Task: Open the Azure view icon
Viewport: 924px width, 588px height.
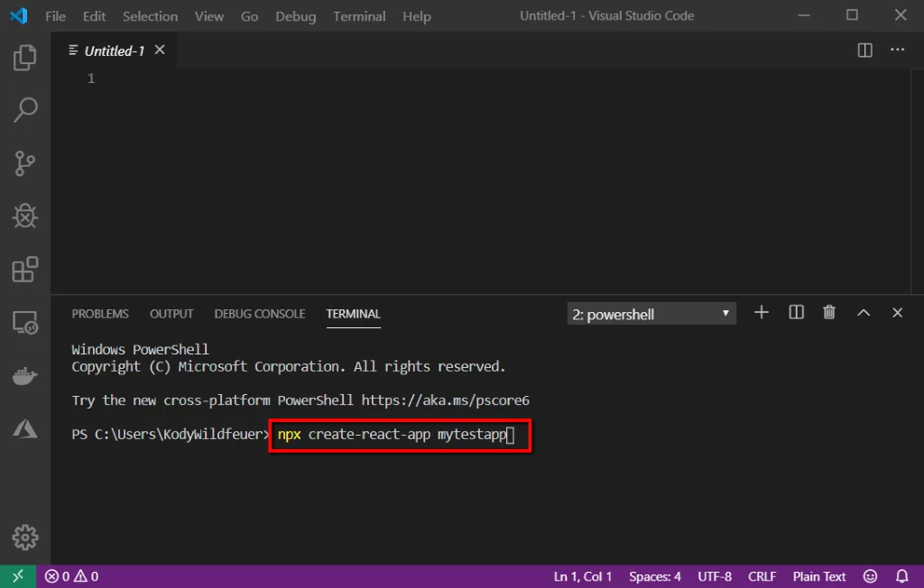Action: pyautogui.click(x=24, y=428)
